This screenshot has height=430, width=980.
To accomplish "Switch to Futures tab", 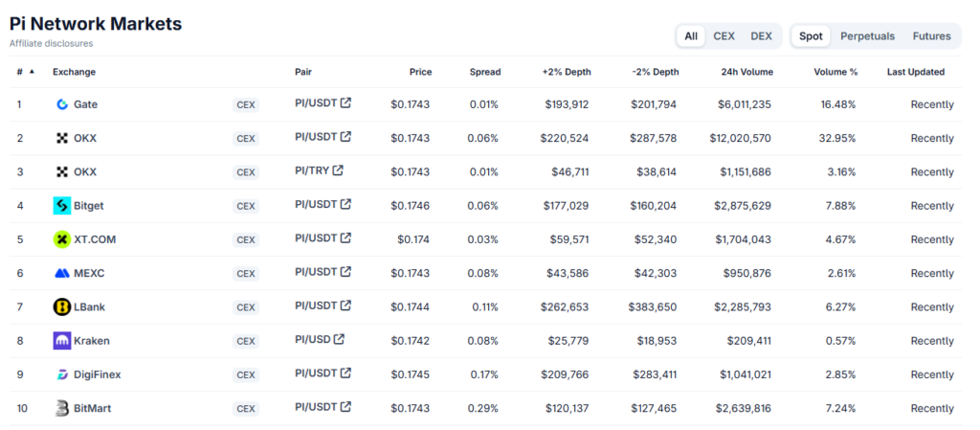I will click(931, 36).
